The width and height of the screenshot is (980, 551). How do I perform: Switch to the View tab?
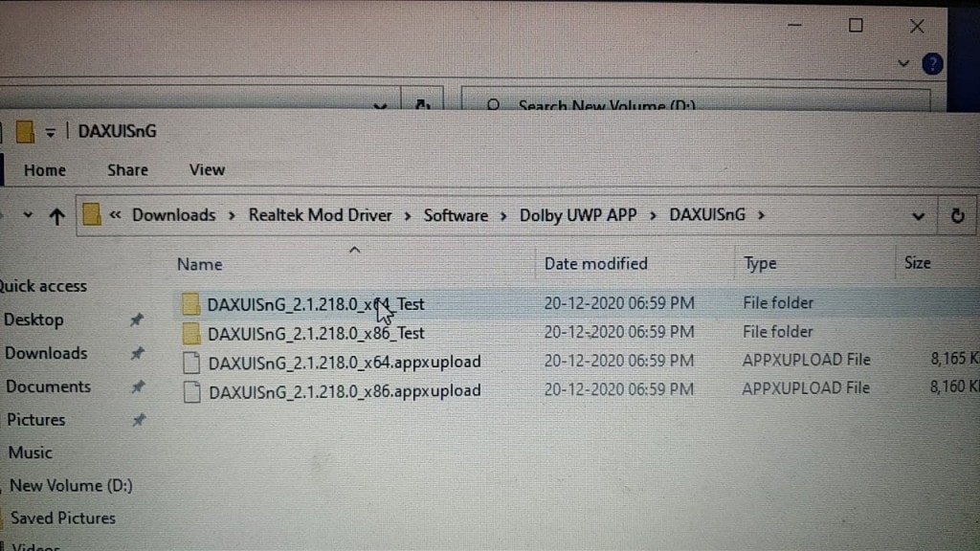pyautogui.click(x=207, y=169)
